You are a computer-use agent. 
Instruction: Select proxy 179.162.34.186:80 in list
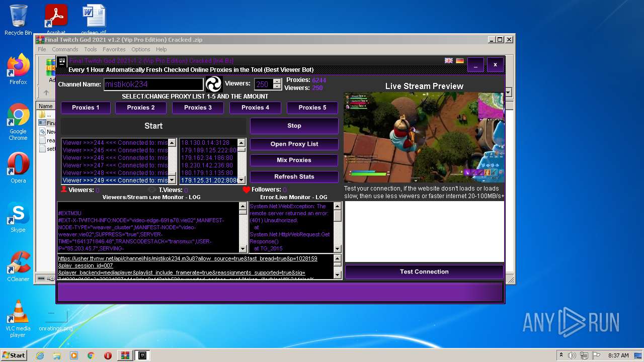[x=209, y=158]
